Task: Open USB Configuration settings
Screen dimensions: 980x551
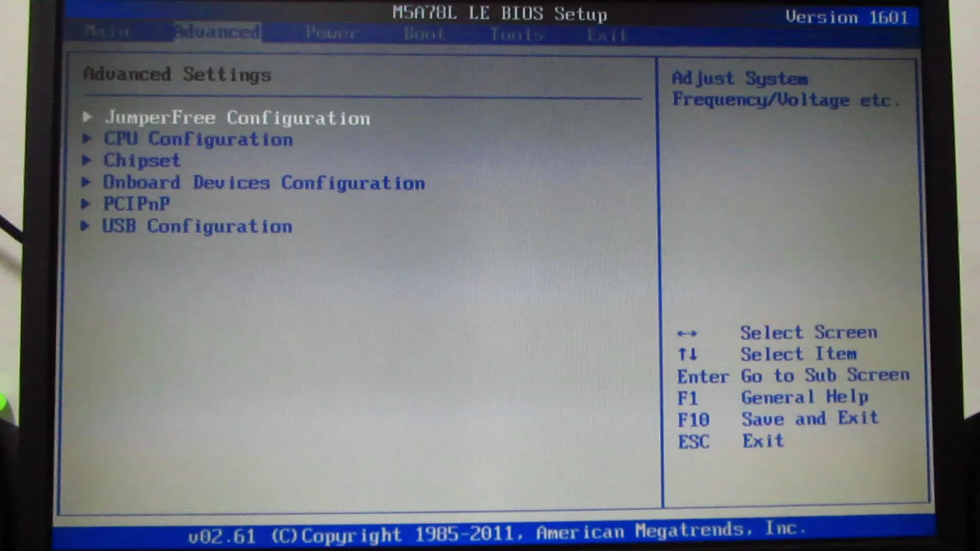Action: pos(199,226)
